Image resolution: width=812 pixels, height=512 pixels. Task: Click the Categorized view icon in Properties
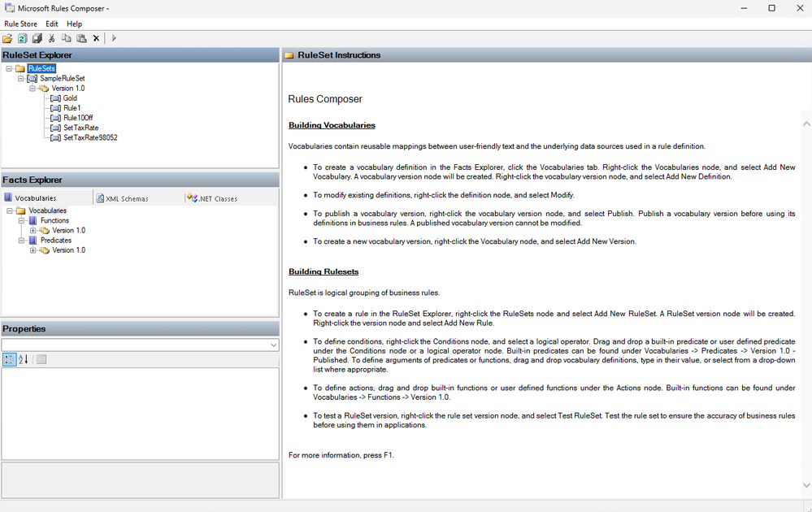[x=9, y=359]
